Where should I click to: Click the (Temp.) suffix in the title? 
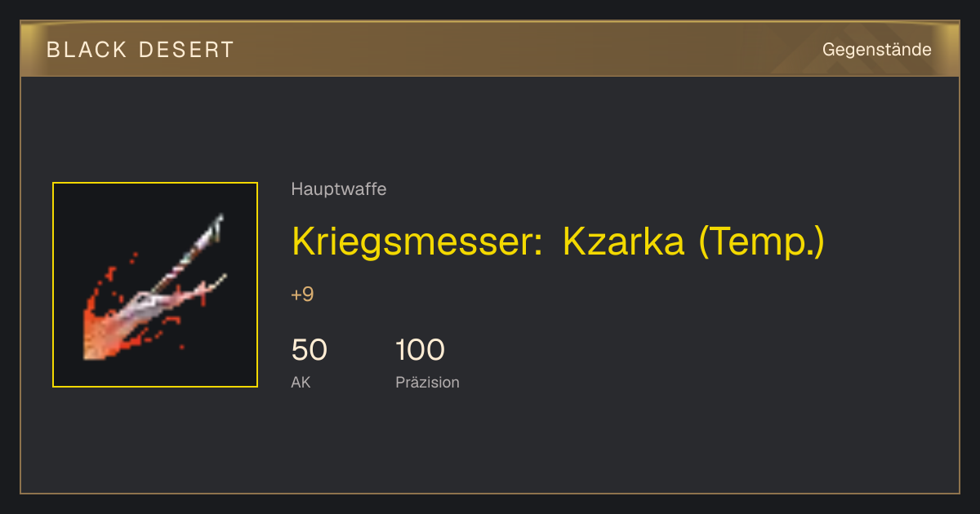761,241
